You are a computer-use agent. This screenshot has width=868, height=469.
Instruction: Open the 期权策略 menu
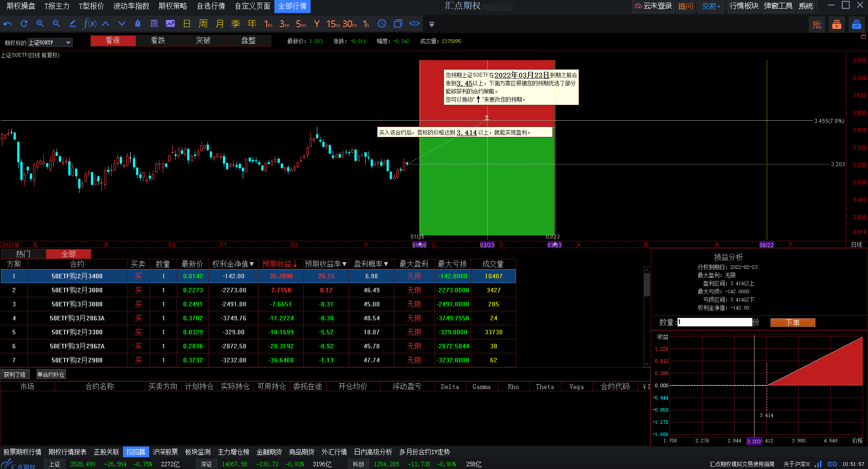coord(173,6)
